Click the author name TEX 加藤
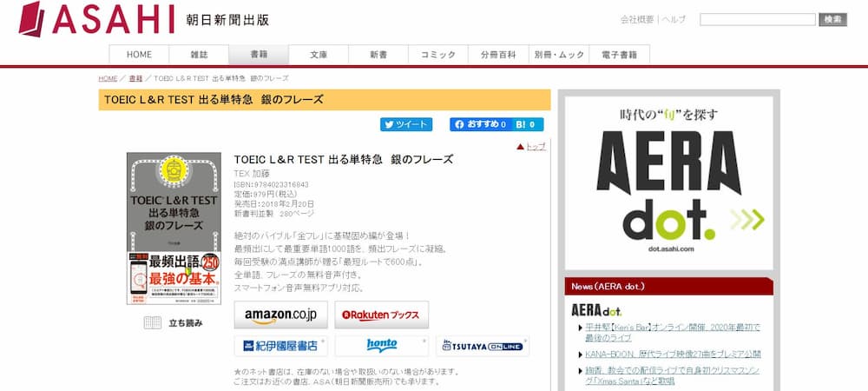The width and height of the screenshot is (868, 391). point(253,174)
